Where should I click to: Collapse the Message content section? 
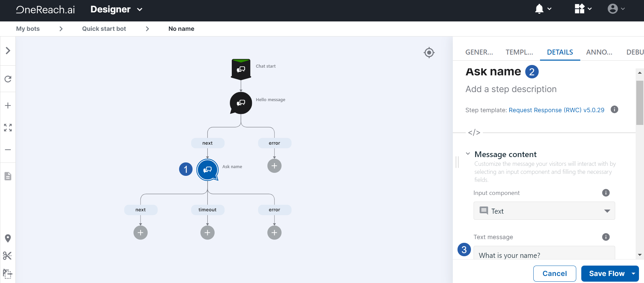(468, 154)
